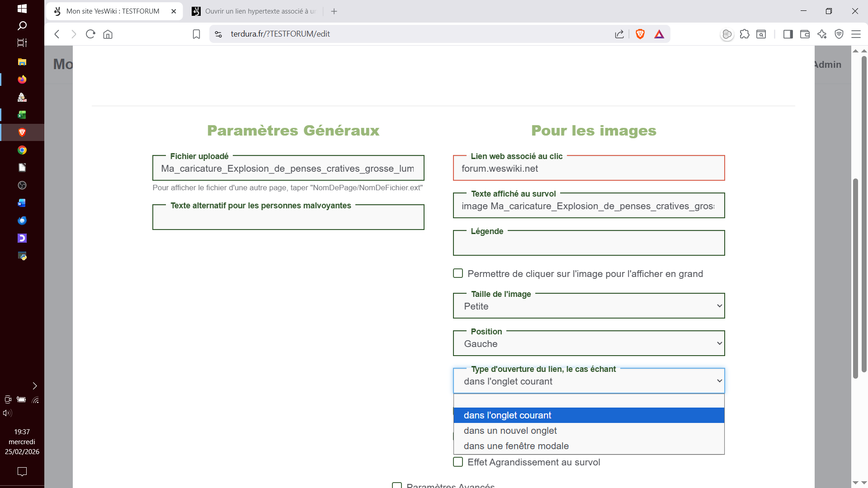The height and width of the screenshot is (488, 868).
Task: Click the share page icon
Action: [x=619, y=34]
